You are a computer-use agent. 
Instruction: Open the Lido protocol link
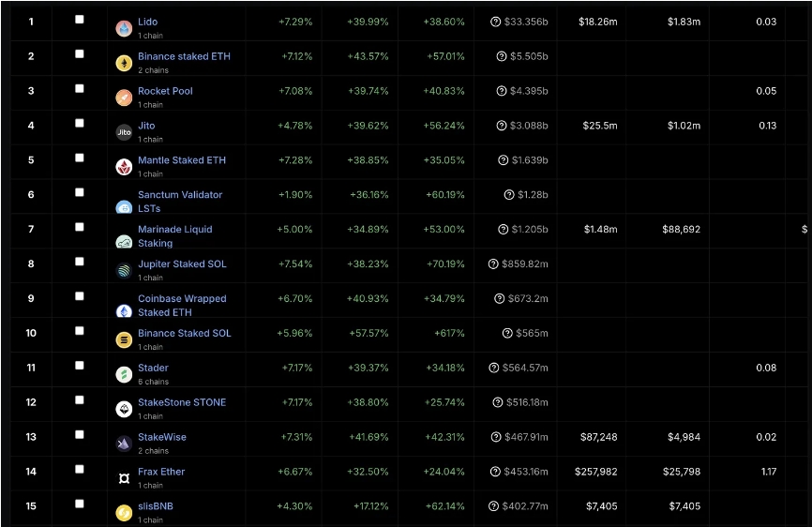click(147, 22)
